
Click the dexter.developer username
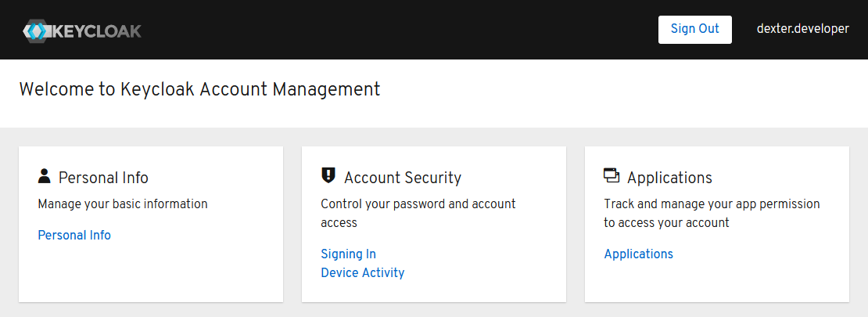tap(802, 29)
